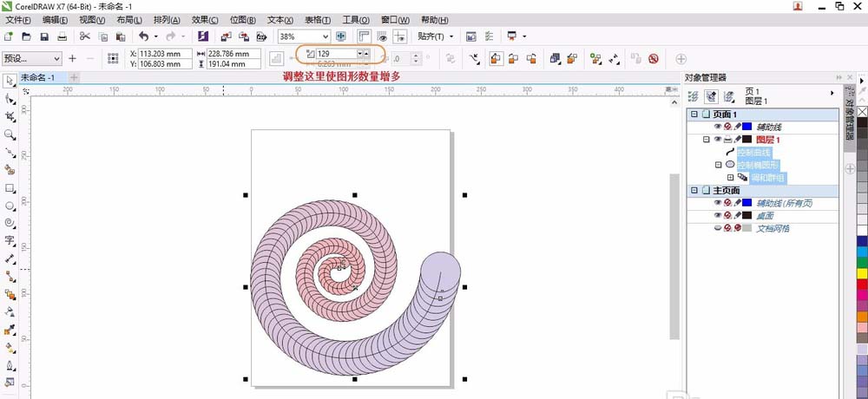Toggle visibility eye of 桌面 layer
This screenshot has height=399, width=868.
718,215
